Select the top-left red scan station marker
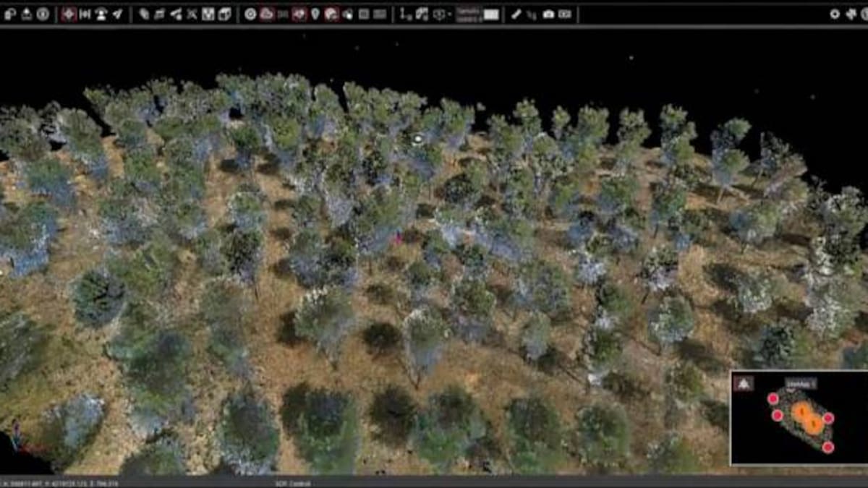This screenshot has width=868, height=488. (773, 398)
